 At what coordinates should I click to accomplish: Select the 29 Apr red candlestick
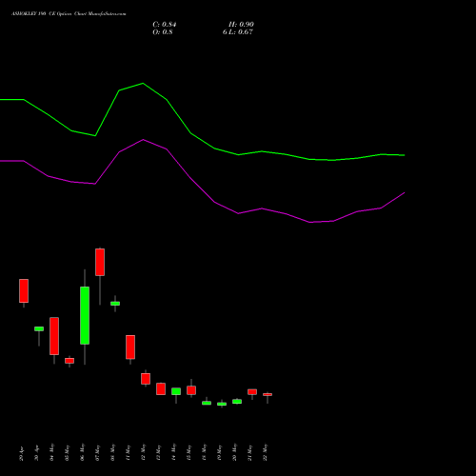(24, 291)
